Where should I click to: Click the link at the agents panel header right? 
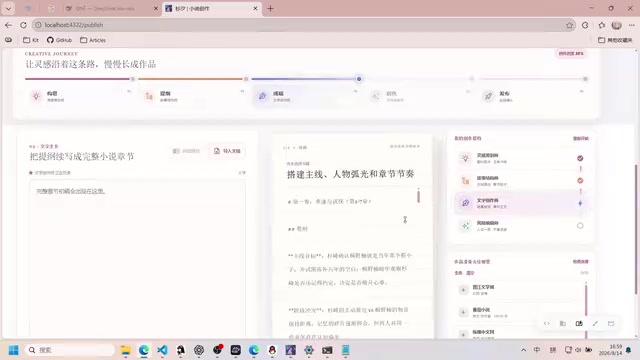click(580, 138)
